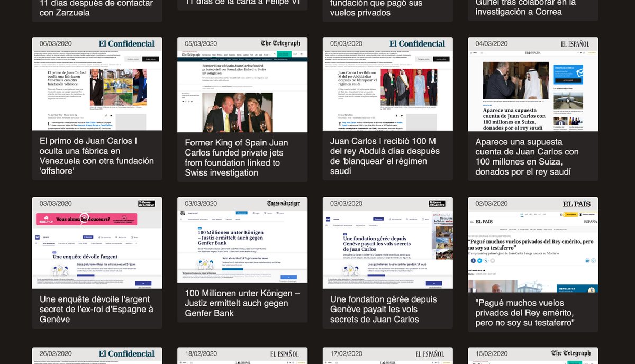Open El Español screenshot about Swiss account
635x364 pixels.
533,90
